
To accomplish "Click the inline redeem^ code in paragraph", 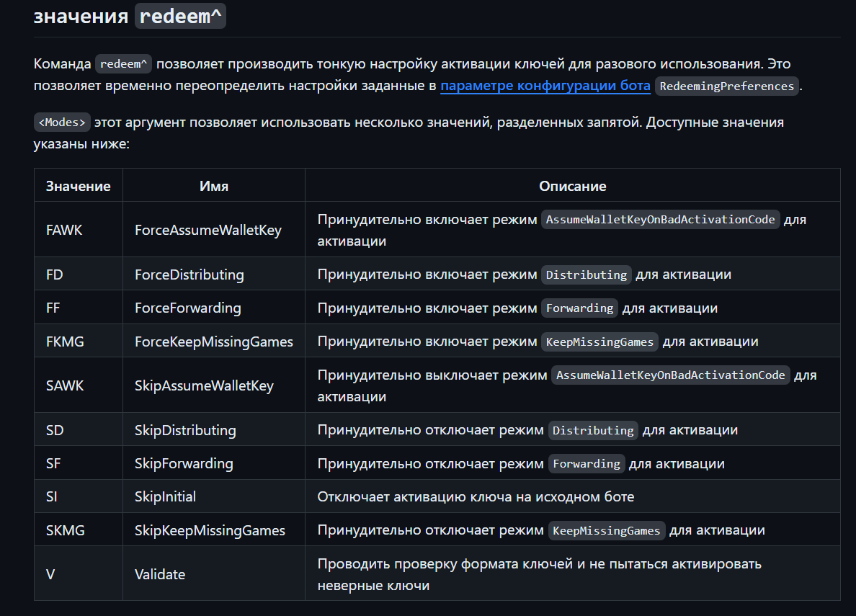I will [123, 64].
